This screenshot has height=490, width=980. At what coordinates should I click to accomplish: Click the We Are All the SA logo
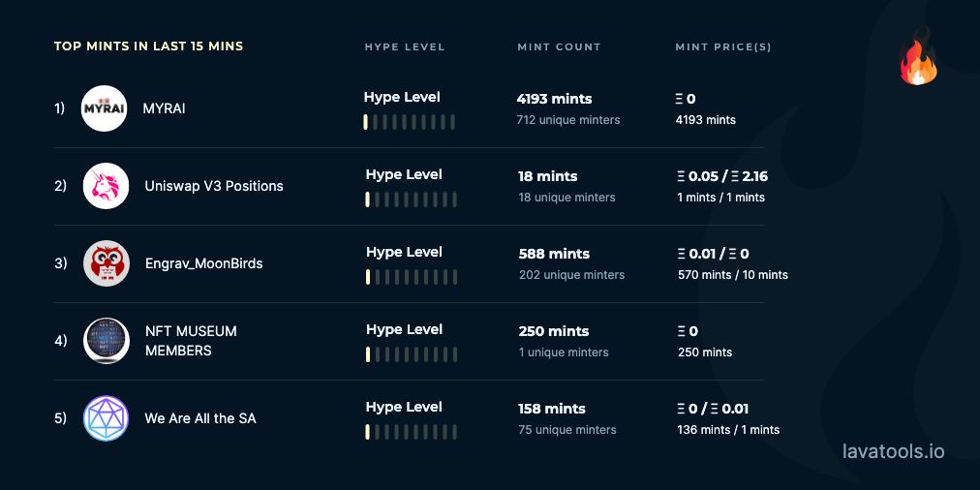[x=107, y=418]
